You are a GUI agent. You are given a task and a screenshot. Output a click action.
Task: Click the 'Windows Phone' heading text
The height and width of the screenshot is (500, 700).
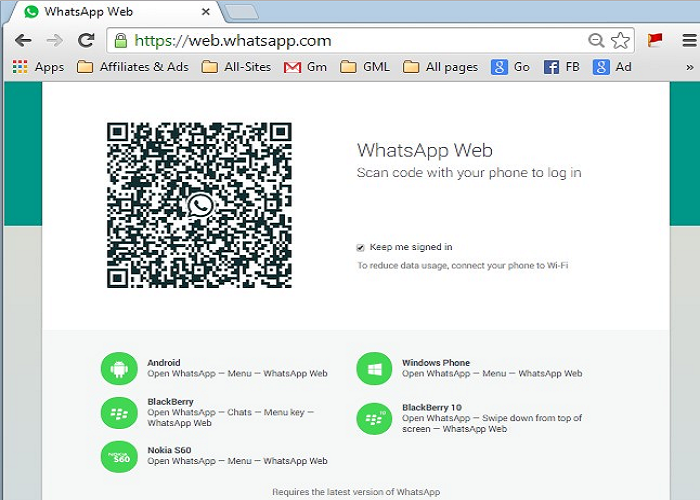point(436,362)
